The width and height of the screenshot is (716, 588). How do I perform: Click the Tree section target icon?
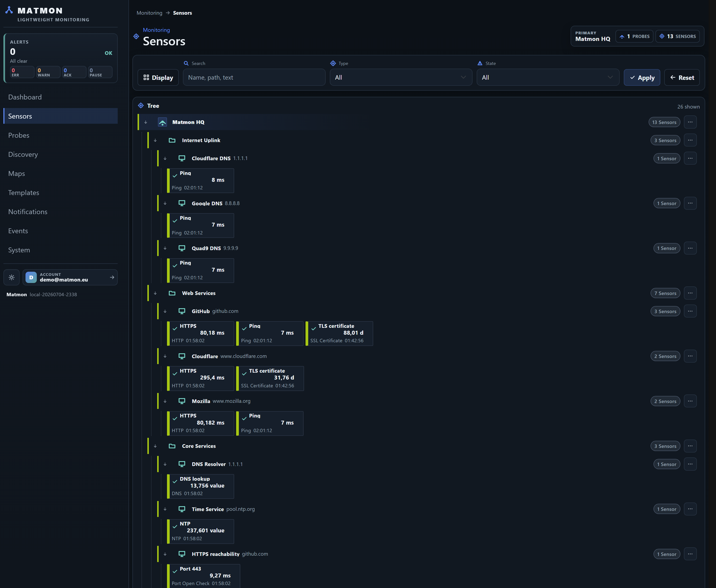(141, 106)
